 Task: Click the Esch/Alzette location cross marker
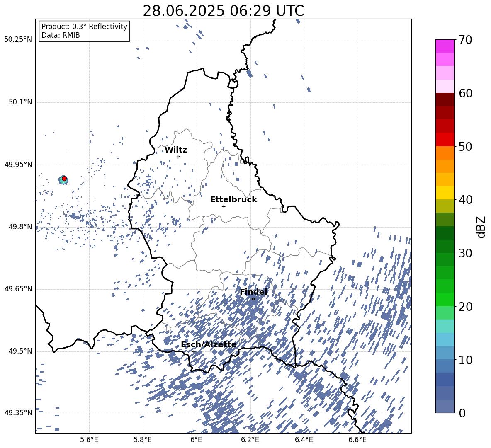coord(194,351)
